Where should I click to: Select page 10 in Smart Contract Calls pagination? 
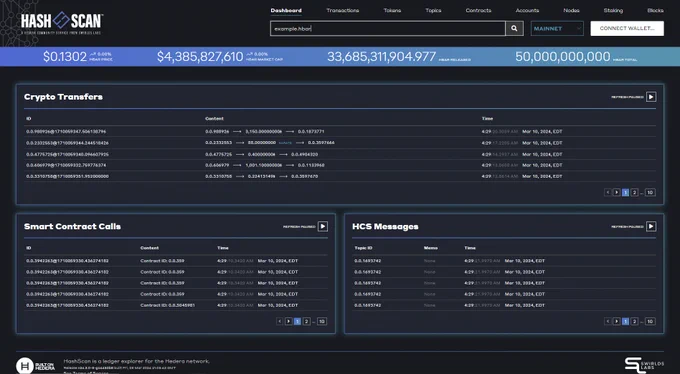(322, 322)
